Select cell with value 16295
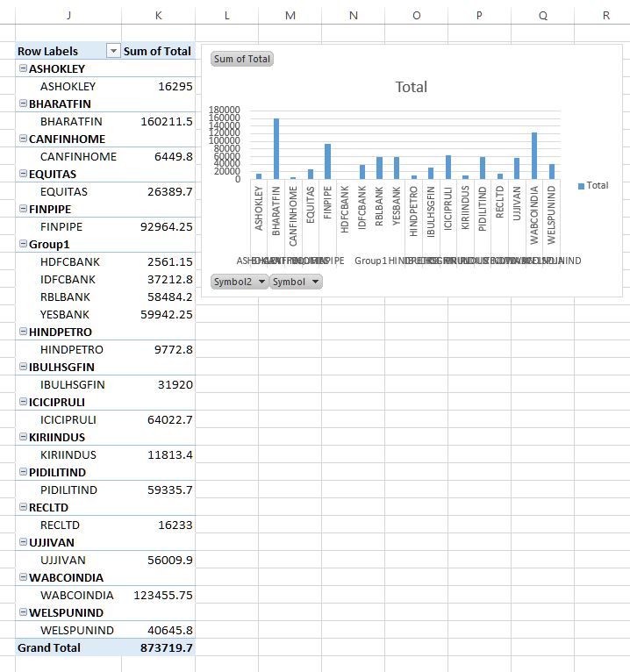 (x=158, y=86)
